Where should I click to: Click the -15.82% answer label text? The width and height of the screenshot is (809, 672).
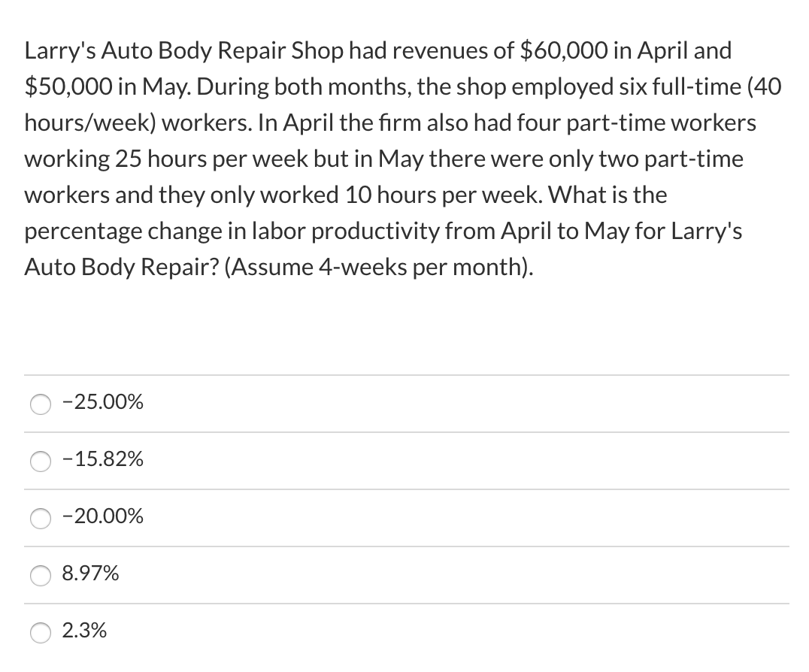coord(102,459)
